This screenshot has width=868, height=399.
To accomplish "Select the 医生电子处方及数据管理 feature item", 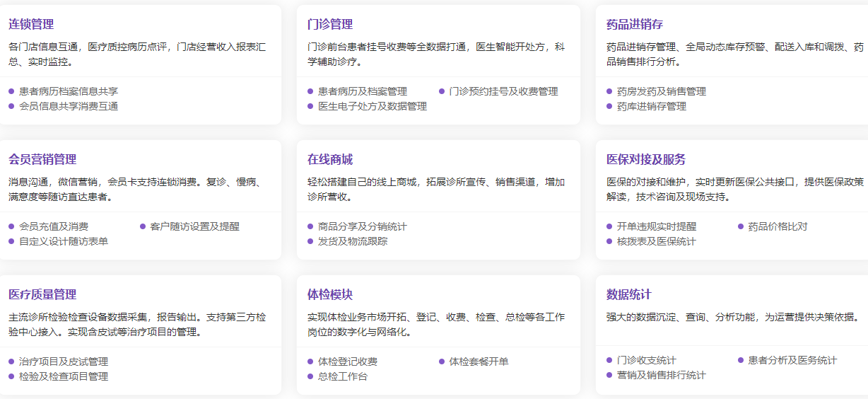I will tap(373, 106).
